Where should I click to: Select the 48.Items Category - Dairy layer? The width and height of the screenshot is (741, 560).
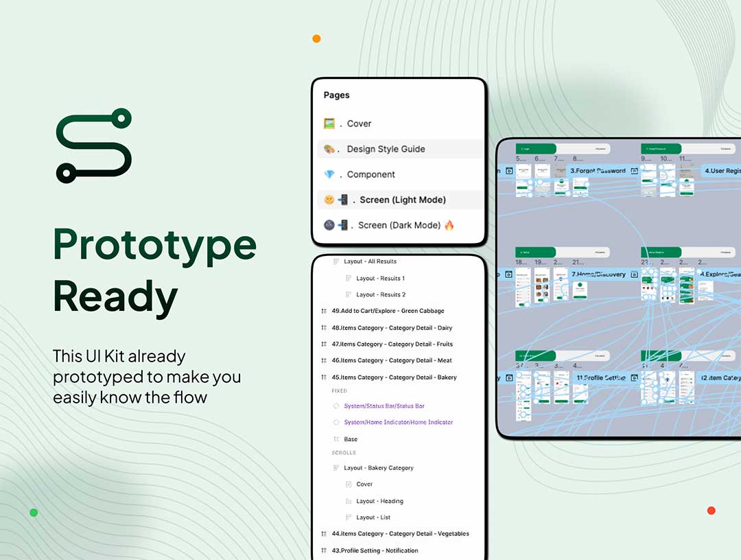pyautogui.click(x=392, y=328)
